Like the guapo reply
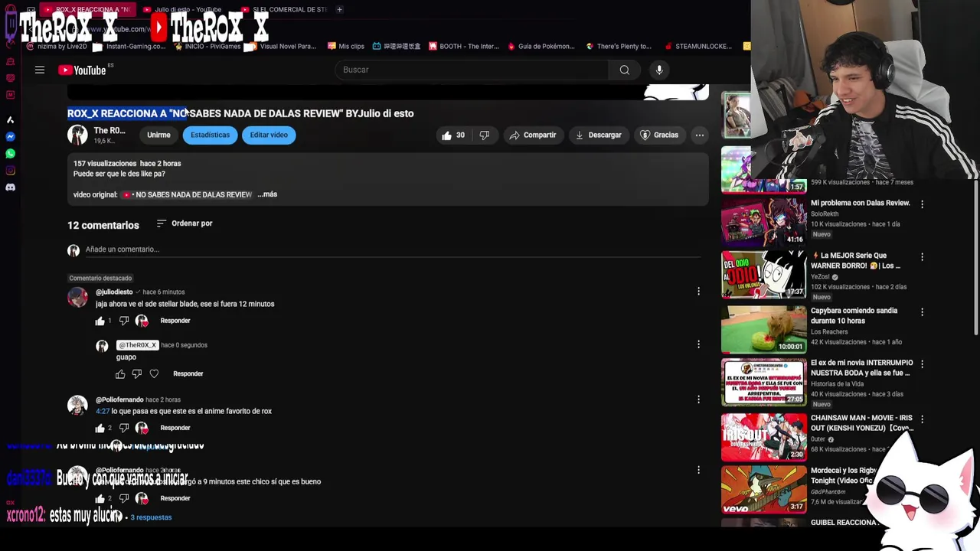This screenshot has width=980, height=551. [120, 373]
